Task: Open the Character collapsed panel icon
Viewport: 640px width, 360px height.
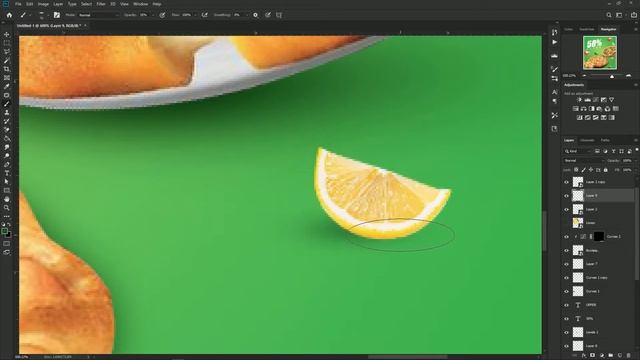Action: (554, 92)
